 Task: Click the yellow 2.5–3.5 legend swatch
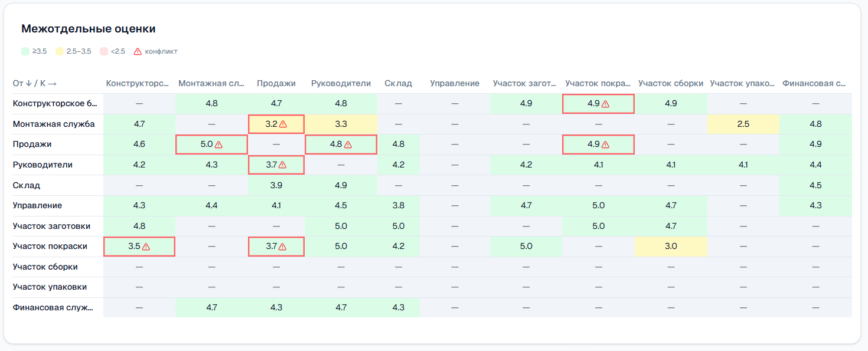coord(60,51)
